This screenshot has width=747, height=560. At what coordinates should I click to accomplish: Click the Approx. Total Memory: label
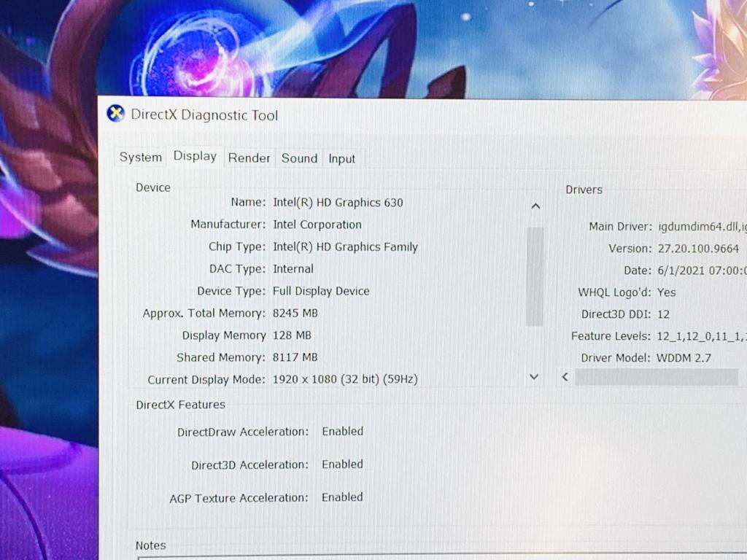pos(204,314)
